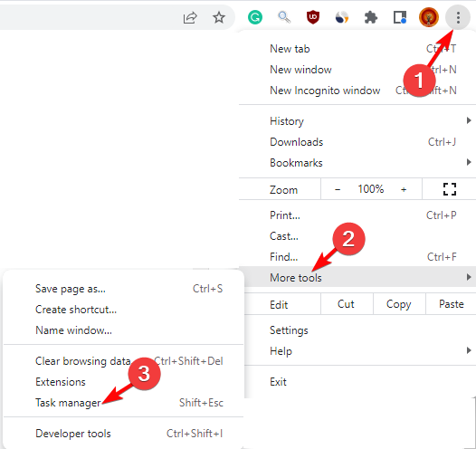The image size is (476, 449).
Task: Choose Find... from the menu
Action: click(357, 257)
